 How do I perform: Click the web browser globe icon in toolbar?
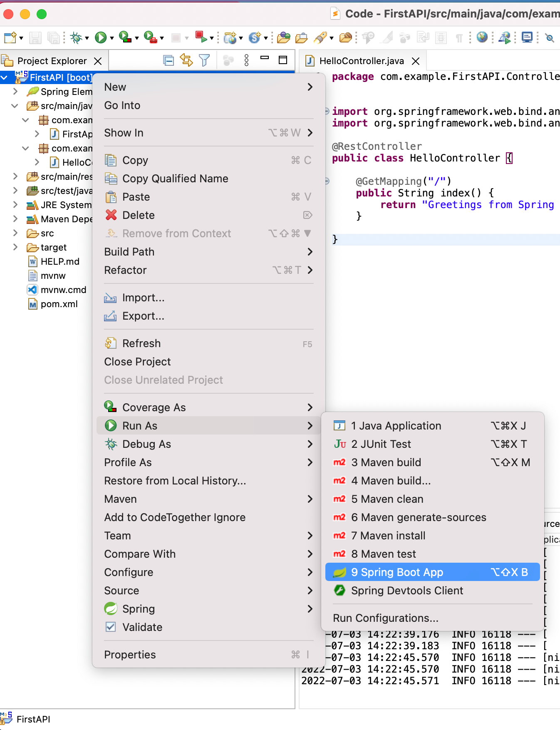click(x=482, y=37)
